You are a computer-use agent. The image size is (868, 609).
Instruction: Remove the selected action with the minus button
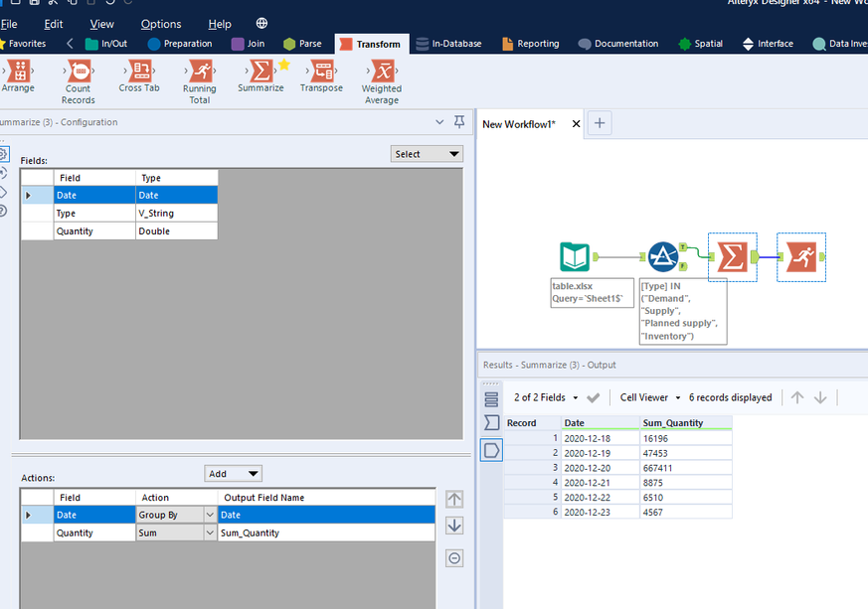coord(454,558)
